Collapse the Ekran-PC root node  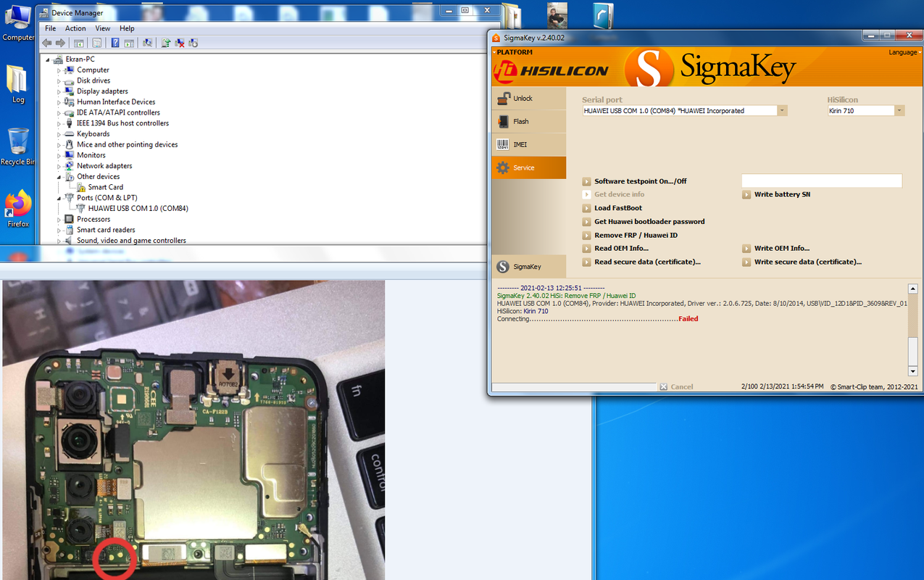(x=48, y=59)
